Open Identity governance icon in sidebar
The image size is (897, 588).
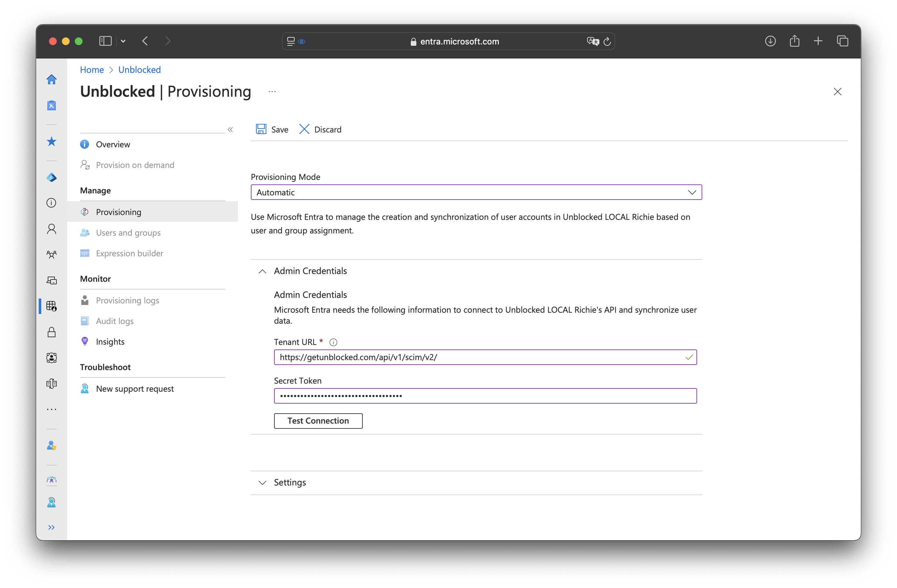click(52, 358)
